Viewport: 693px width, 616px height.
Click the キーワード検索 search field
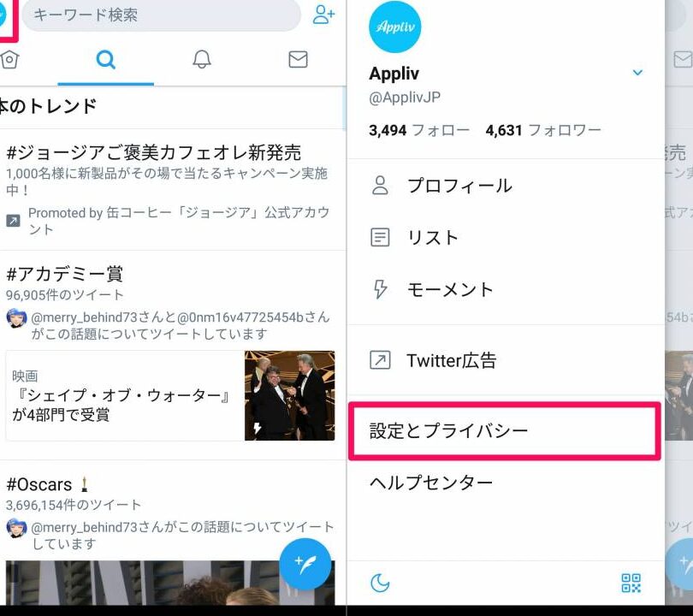162,15
